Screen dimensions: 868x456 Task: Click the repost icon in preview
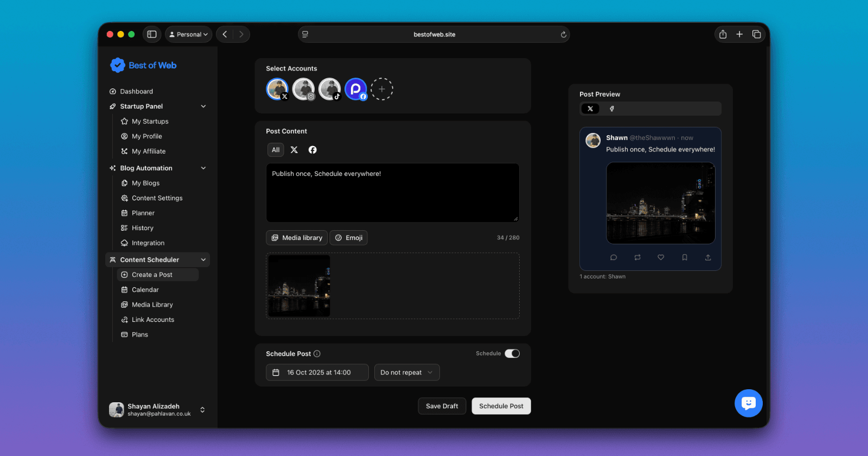pos(637,257)
